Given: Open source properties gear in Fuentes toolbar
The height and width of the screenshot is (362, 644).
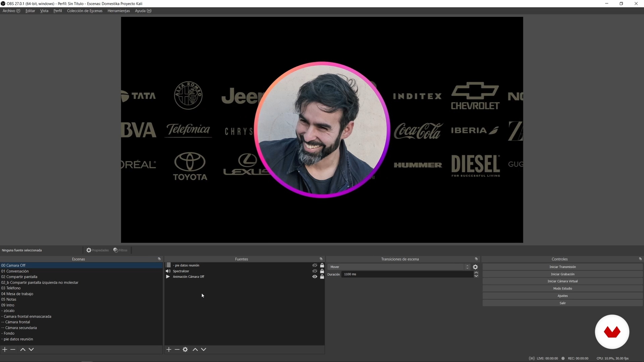Looking at the screenshot, I should [185, 349].
